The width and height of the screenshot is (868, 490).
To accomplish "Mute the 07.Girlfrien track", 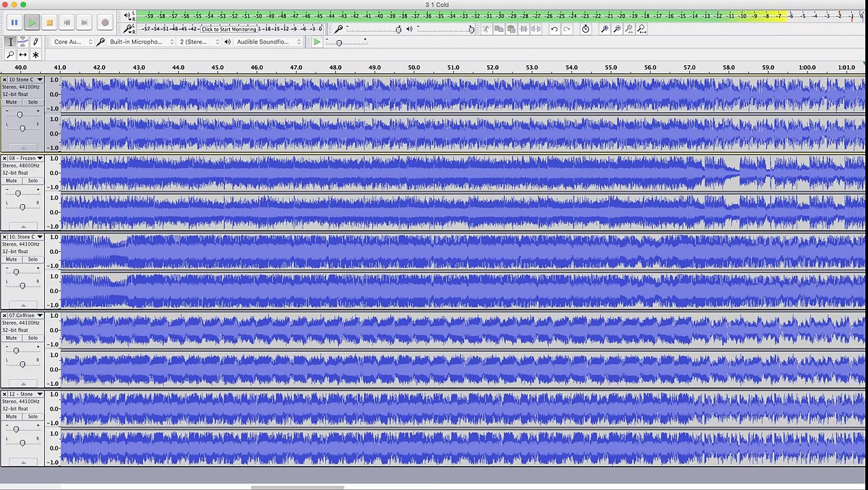I will 12,338.
